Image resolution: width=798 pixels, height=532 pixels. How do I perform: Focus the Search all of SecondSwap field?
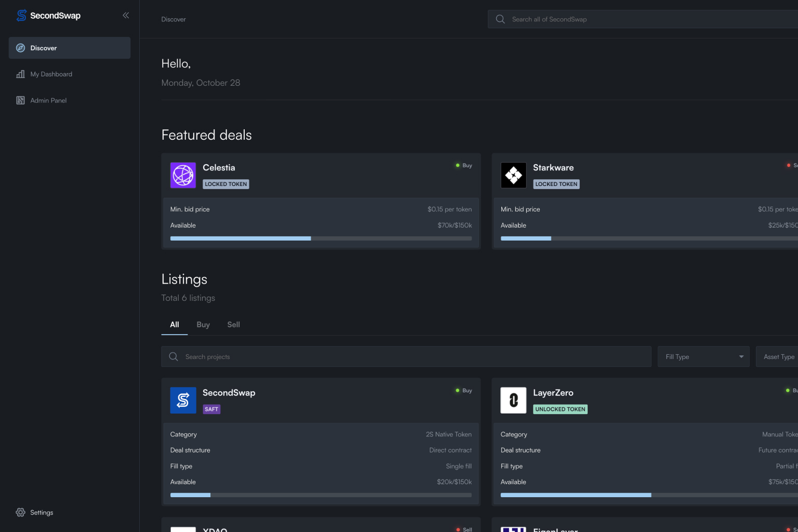[643, 19]
